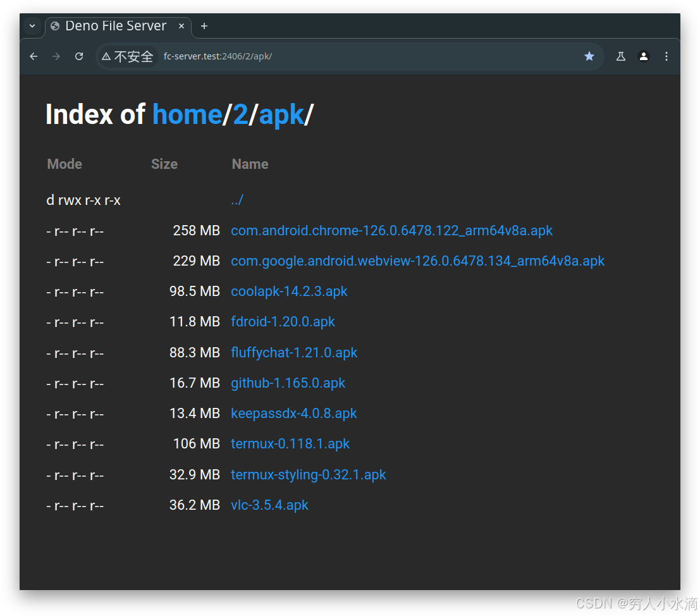Click the 258 MB size value
700x616 pixels.
pos(197,231)
